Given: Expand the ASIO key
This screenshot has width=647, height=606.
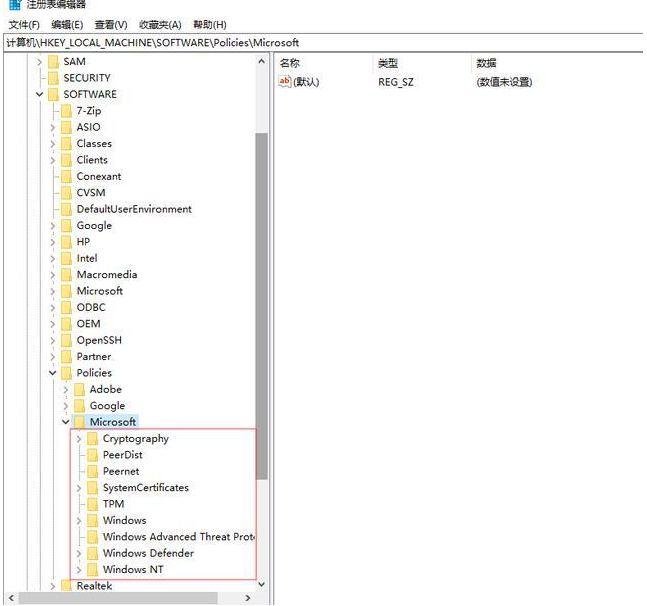Looking at the screenshot, I should point(53,127).
